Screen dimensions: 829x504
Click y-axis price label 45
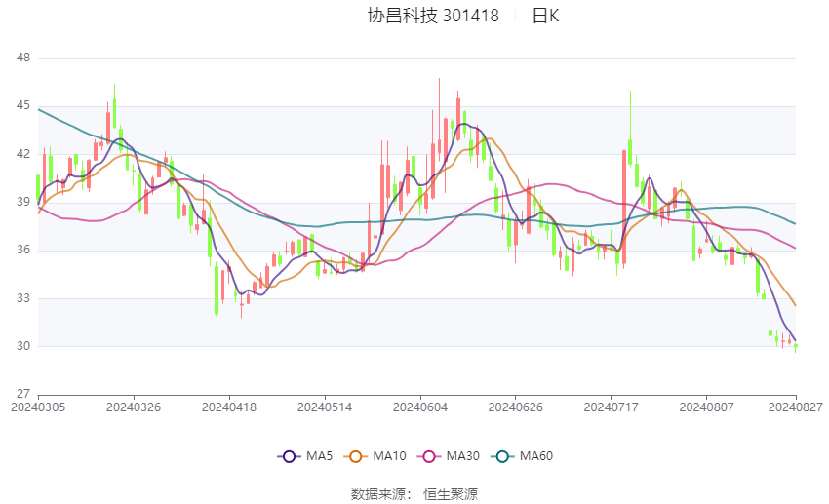pos(23,105)
